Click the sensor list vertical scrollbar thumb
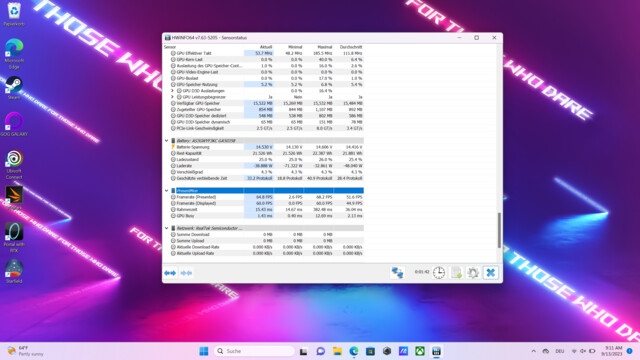The width and height of the screenshot is (640, 360). [499, 230]
